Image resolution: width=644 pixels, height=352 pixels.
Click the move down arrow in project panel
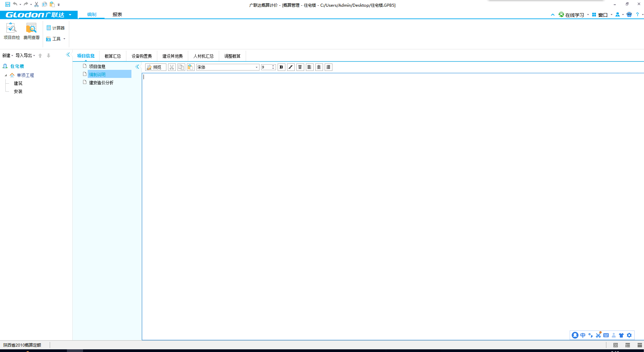48,55
